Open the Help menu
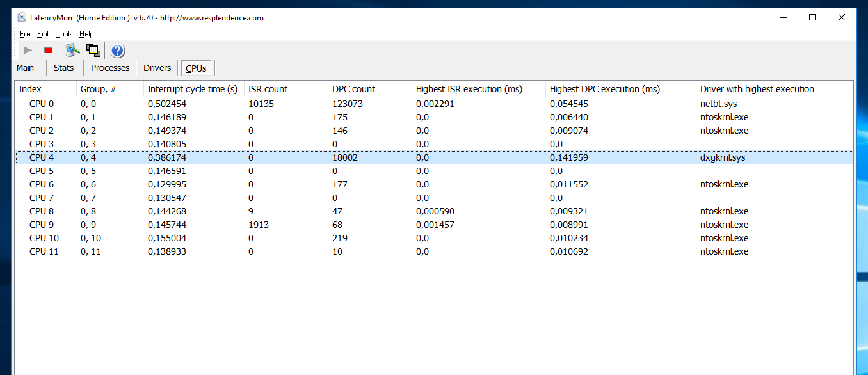The width and height of the screenshot is (868, 375). click(86, 34)
